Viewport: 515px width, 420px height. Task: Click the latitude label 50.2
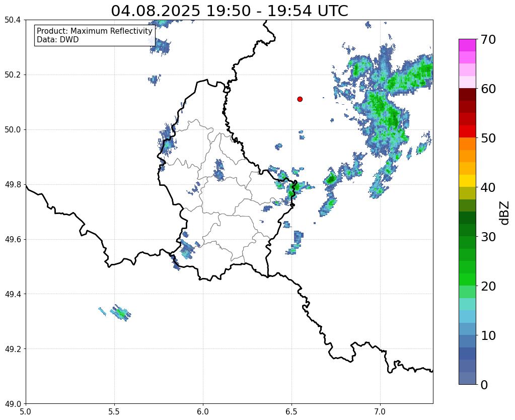point(13,75)
